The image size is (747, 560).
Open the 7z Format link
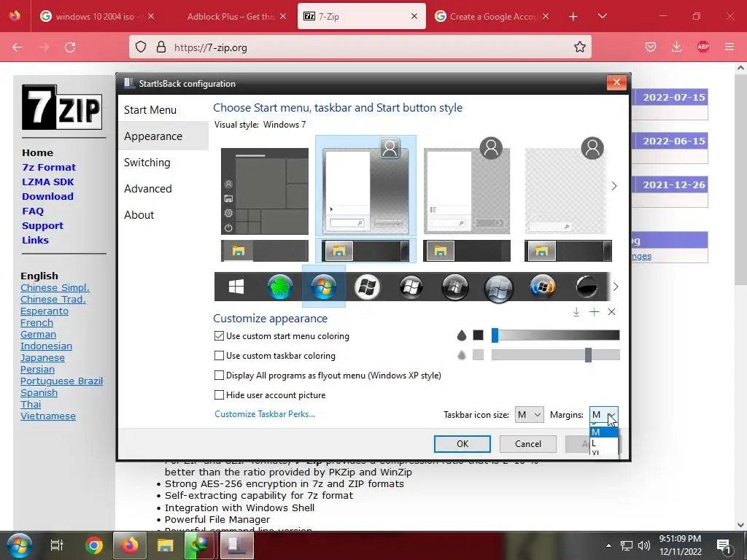(x=49, y=167)
